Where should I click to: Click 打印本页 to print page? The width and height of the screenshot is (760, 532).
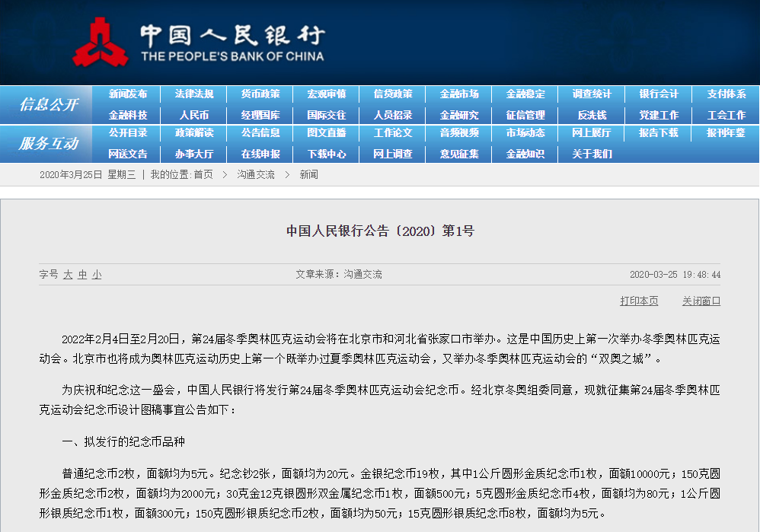tap(640, 301)
